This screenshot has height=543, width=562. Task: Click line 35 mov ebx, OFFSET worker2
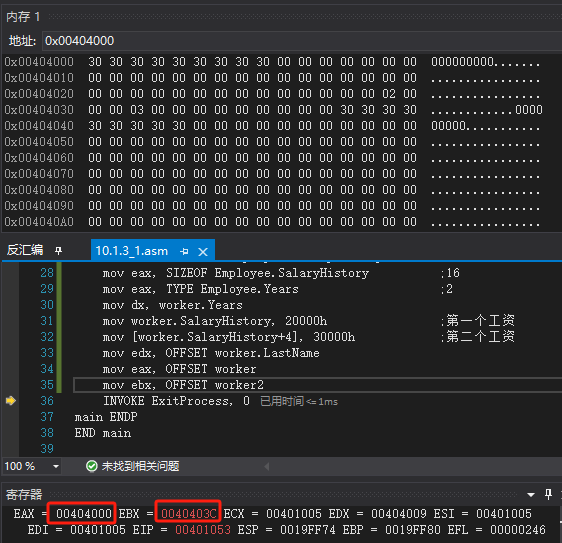click(183, 385)
